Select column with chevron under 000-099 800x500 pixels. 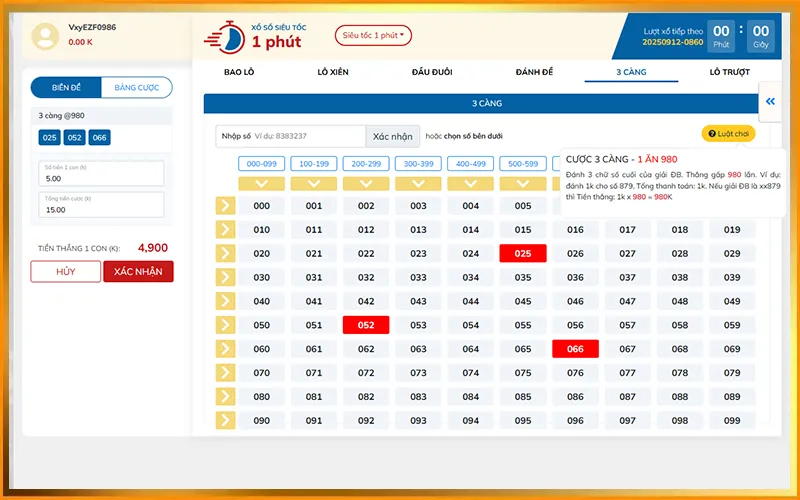coord(262,184)
